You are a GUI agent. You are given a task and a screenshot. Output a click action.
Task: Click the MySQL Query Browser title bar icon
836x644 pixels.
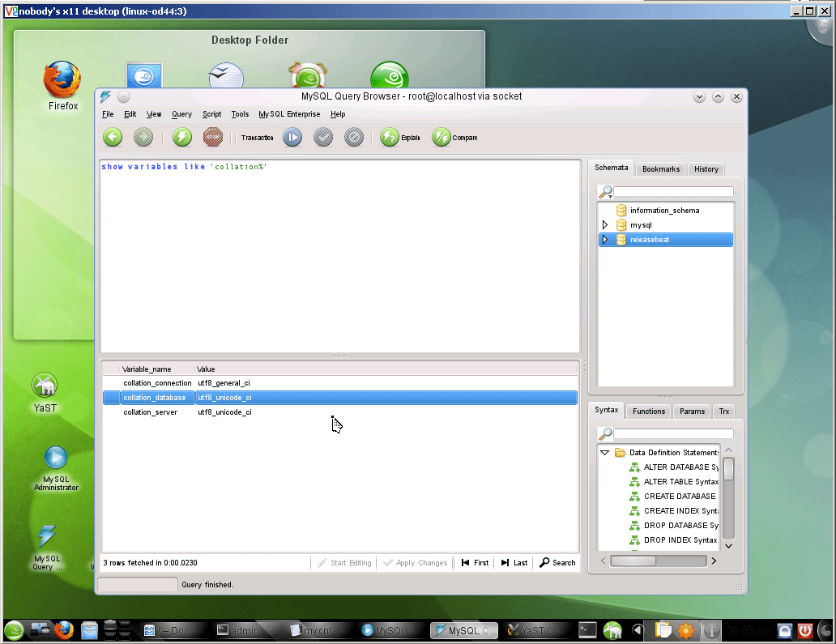[105, 96]
